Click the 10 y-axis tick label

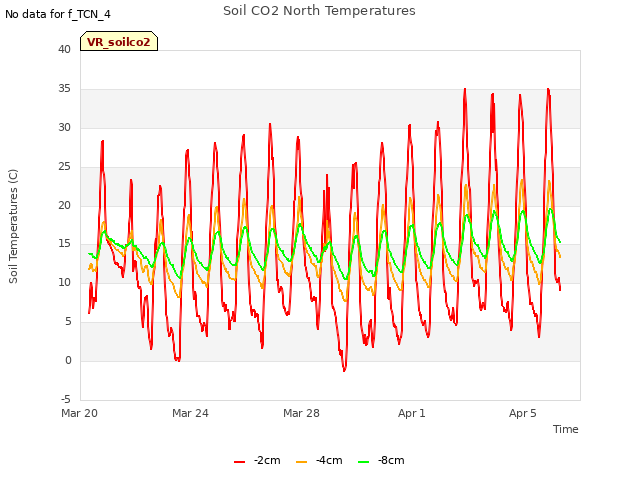tap(64, 282)
